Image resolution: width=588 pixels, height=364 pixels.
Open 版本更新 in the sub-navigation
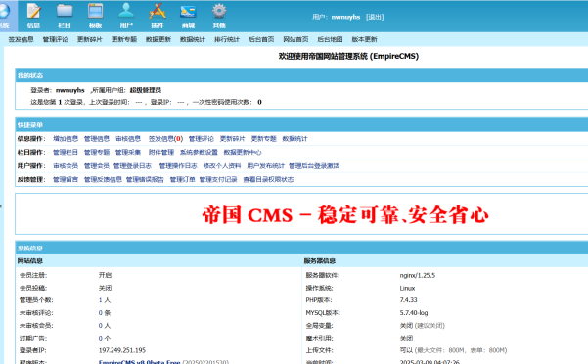point(364,39)
